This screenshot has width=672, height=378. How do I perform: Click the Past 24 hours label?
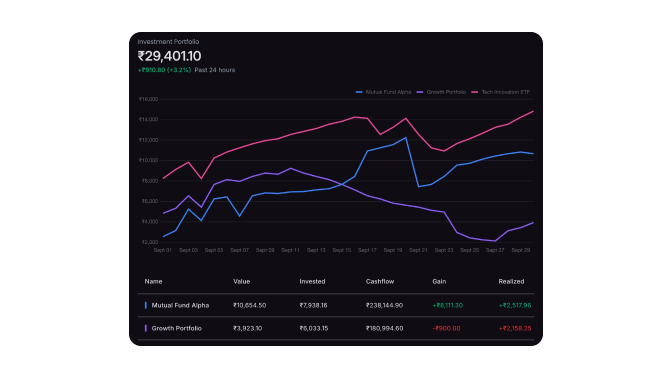tap(215, 70)
